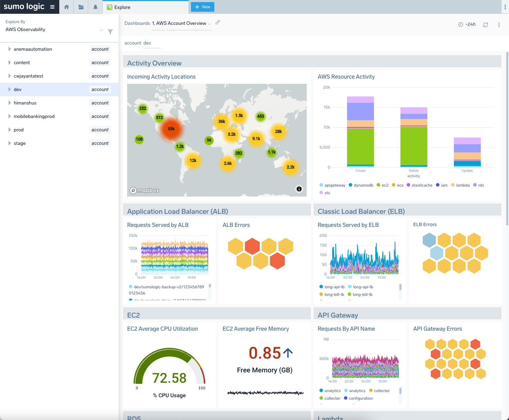Toggle rds legend entry
The height and width of the screenshot is (420, 509).
(x=479, y=185)
